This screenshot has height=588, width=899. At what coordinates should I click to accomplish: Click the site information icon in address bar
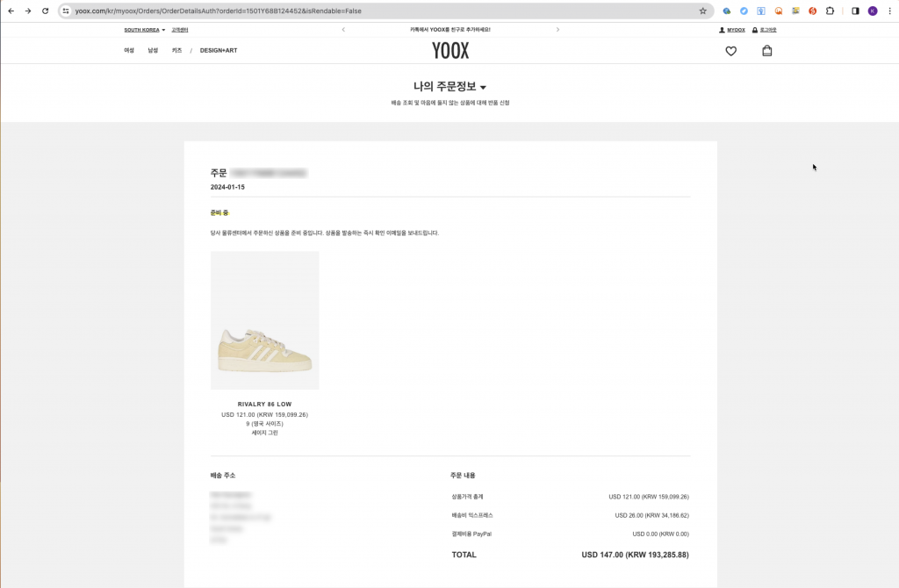(66, 11)
